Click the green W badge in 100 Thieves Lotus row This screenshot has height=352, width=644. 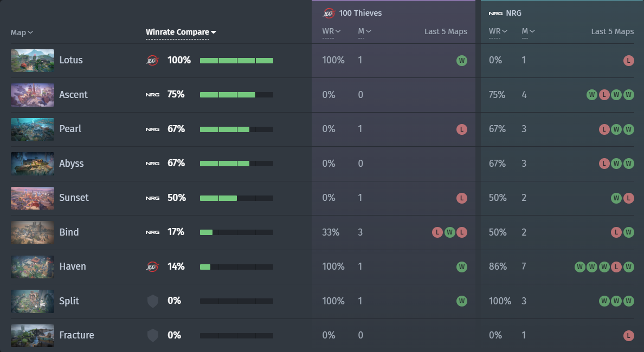pos(461,60)
